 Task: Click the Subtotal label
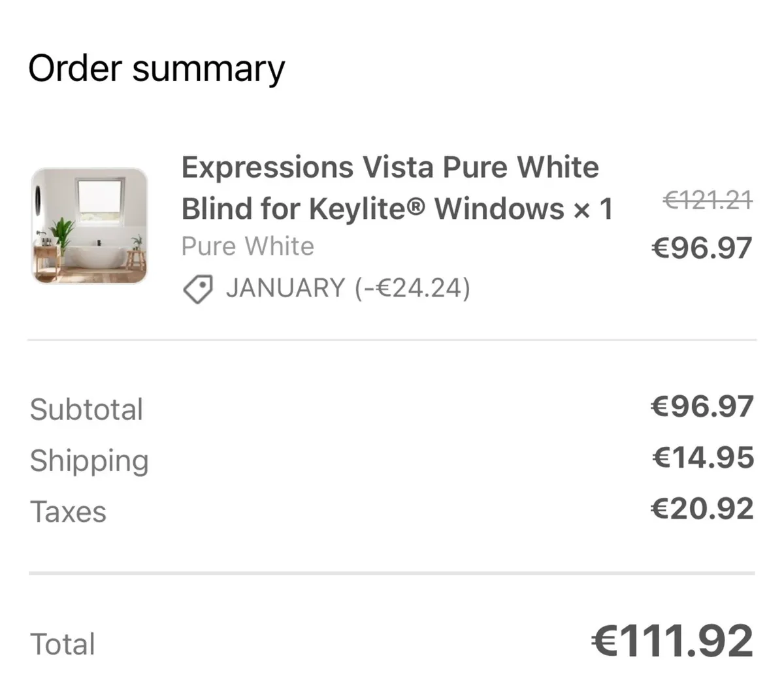(86, 410)
